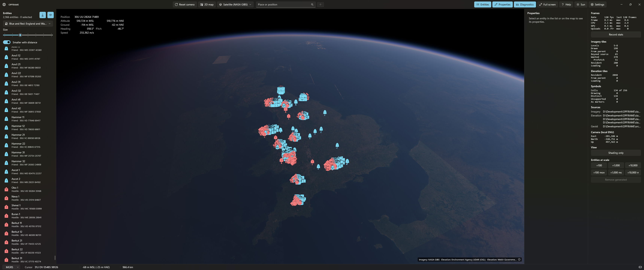
Task: Add +100 entities at scale
Action: pyautogui.click(x=599, y=165)
